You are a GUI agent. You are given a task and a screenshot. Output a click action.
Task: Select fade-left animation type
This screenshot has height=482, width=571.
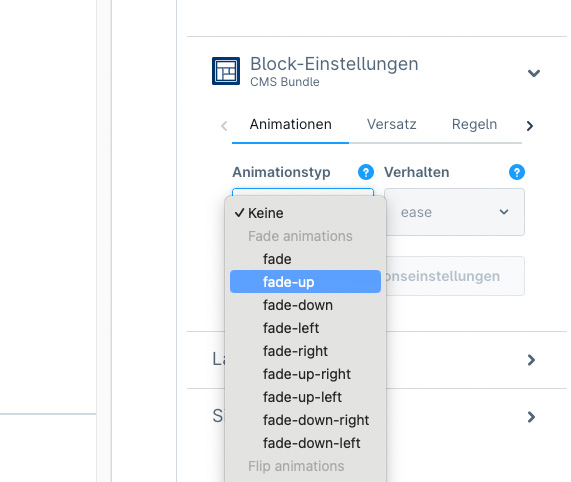[306, 328]
